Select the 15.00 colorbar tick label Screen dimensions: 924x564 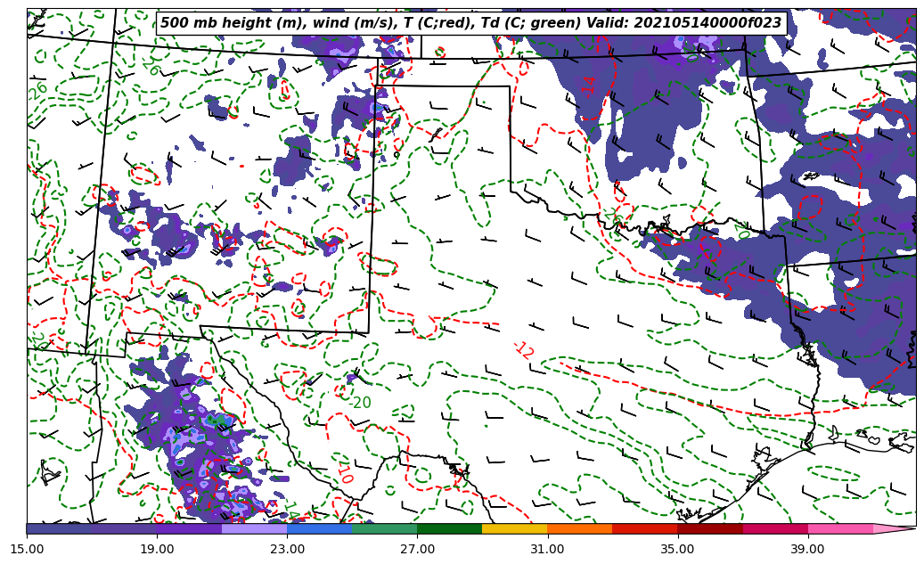(x=27, y=550)
